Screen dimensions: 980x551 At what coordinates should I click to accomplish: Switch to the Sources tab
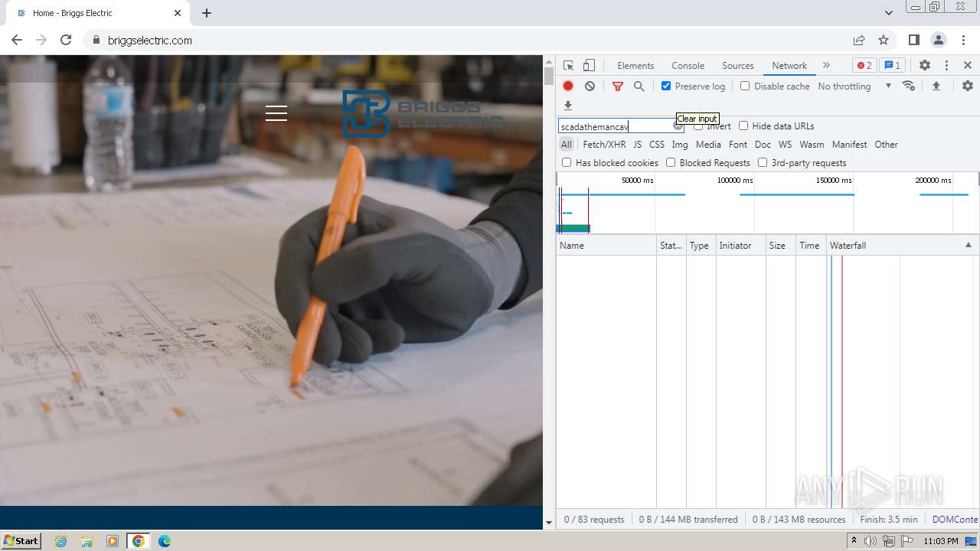(x=737, y=65)
